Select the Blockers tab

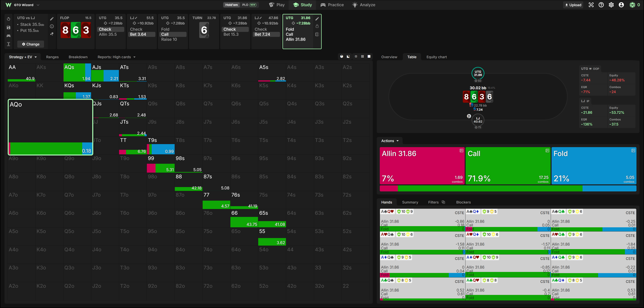[x=463, y=202]
